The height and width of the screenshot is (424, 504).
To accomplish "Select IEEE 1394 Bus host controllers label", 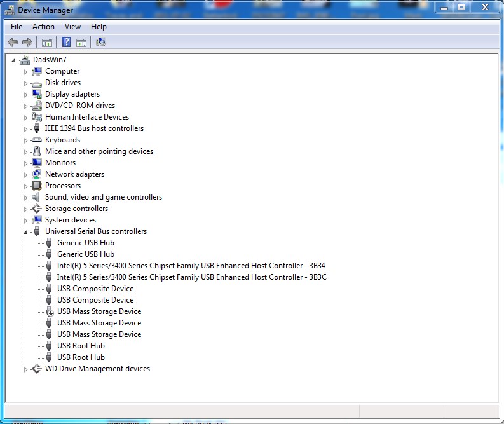I will [94, 128].
